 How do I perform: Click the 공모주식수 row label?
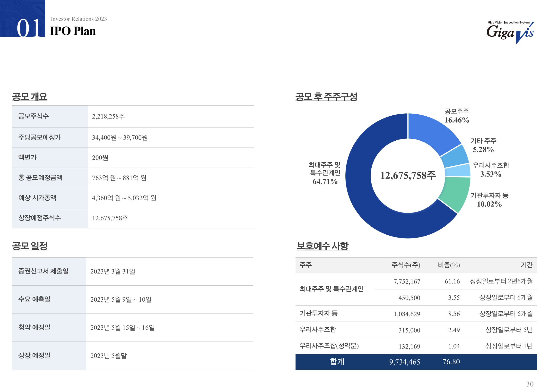[x=34, y=116]
